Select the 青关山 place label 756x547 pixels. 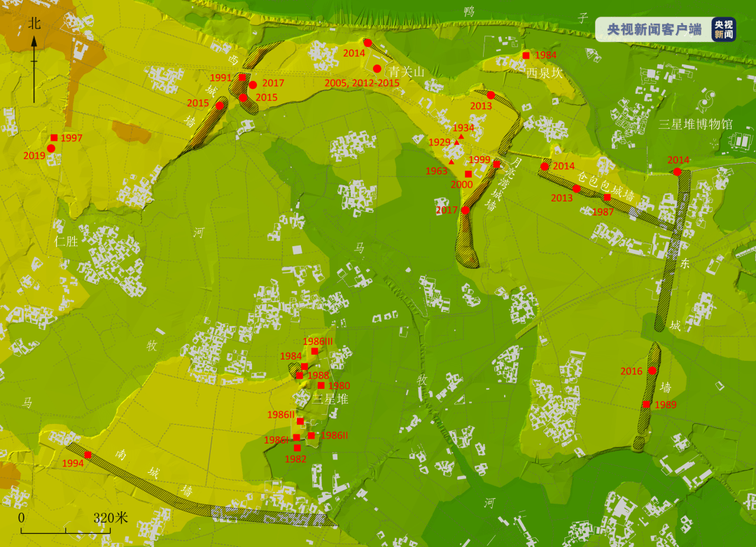[x=407, y=71]
